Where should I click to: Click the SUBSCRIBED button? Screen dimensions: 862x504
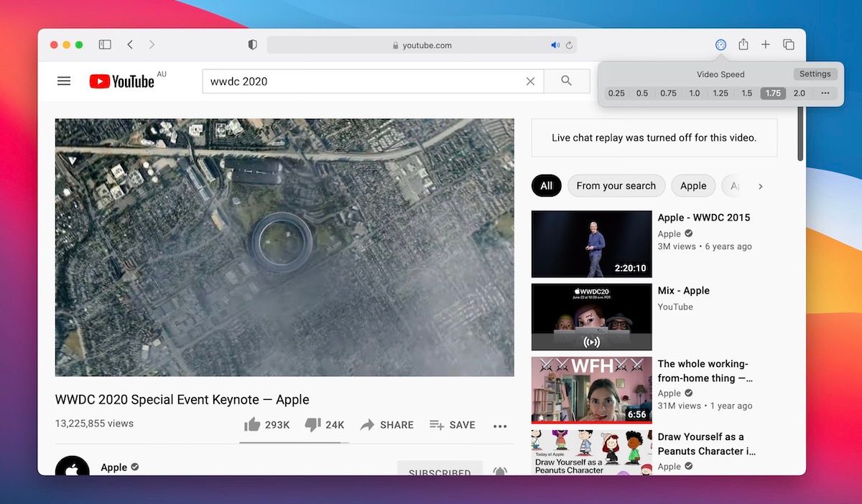[x=440, y=470]
